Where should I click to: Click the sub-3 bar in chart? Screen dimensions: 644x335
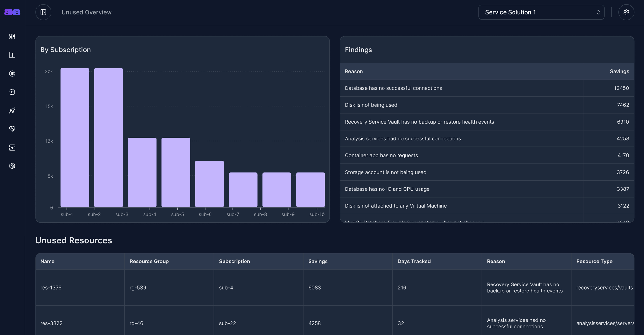[x=142, y=172]
